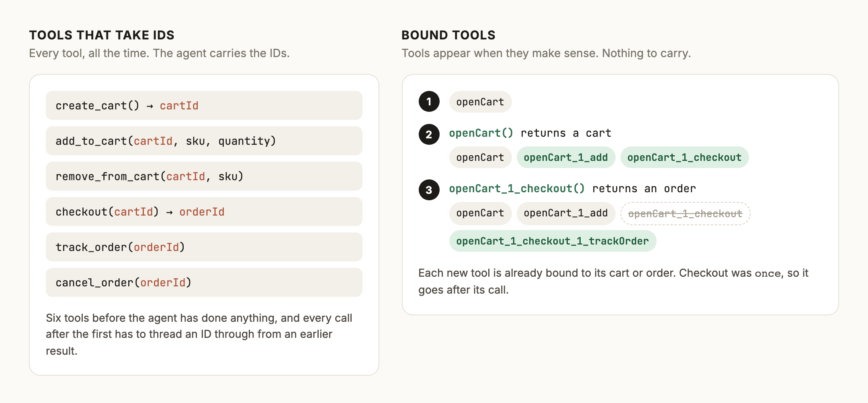Select the add_to_cart(cartId, sku, quantity) row
This screenshot has width=868, height=403.
click(x=204, y=141)
